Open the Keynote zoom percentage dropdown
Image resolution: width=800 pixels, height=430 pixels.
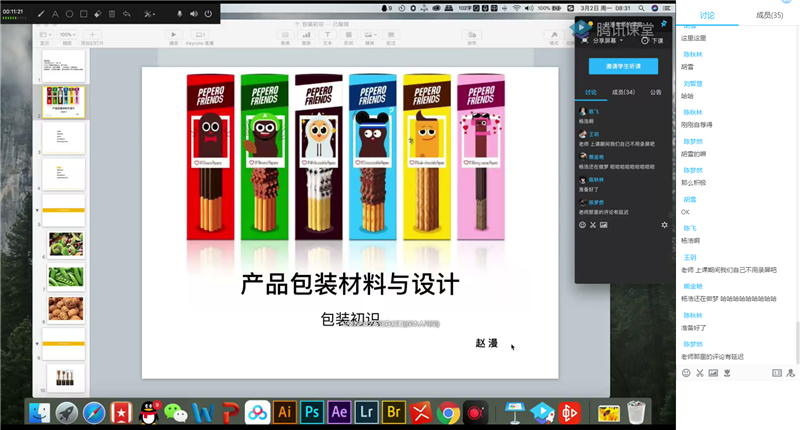68,34
